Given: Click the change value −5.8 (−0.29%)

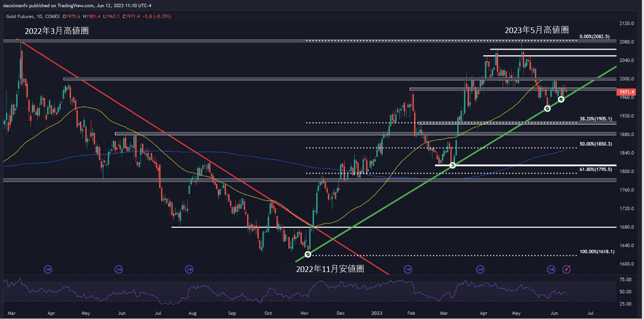Looking at the screenshot, I should pos(156,16).
